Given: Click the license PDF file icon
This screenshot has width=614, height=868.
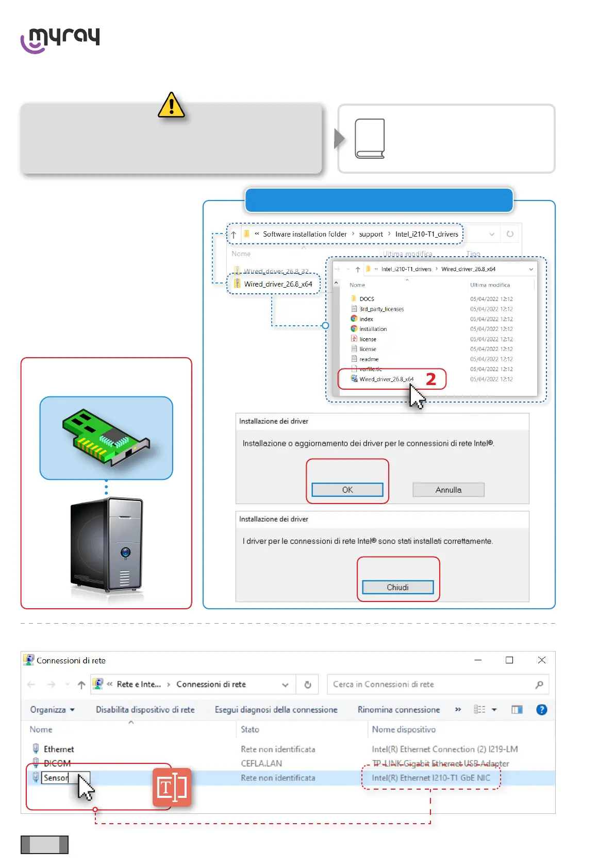Looking at the screenshot, I should click(x=354, y=339).
